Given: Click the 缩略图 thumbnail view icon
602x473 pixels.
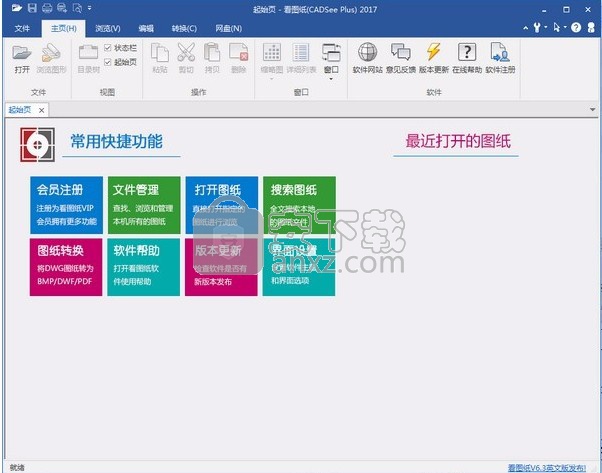Looking at the screenshot, I should tap(272, 53).
